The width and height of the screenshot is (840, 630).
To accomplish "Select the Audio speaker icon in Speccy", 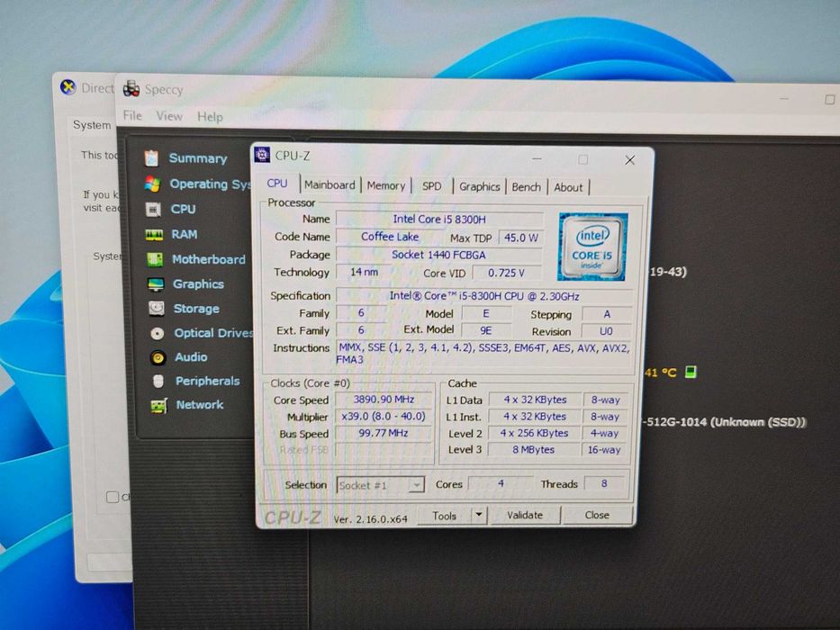I will [158, 357].
